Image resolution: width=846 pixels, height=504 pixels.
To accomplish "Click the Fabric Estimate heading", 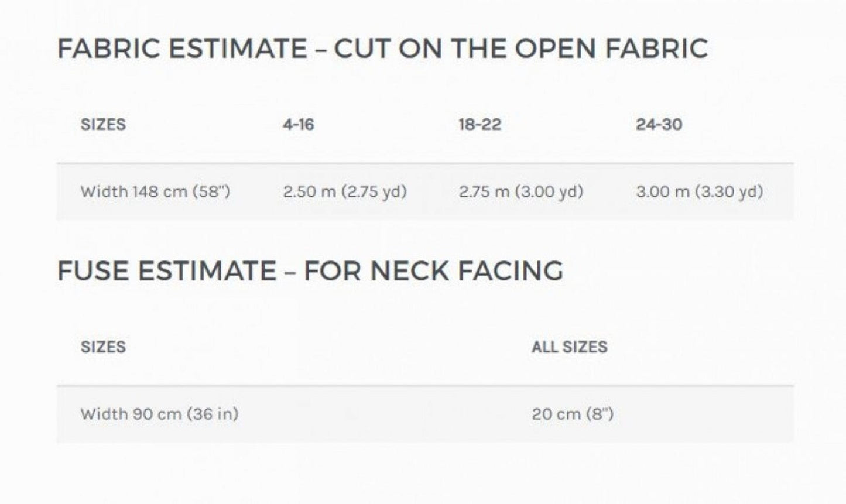I will point(382,48).
